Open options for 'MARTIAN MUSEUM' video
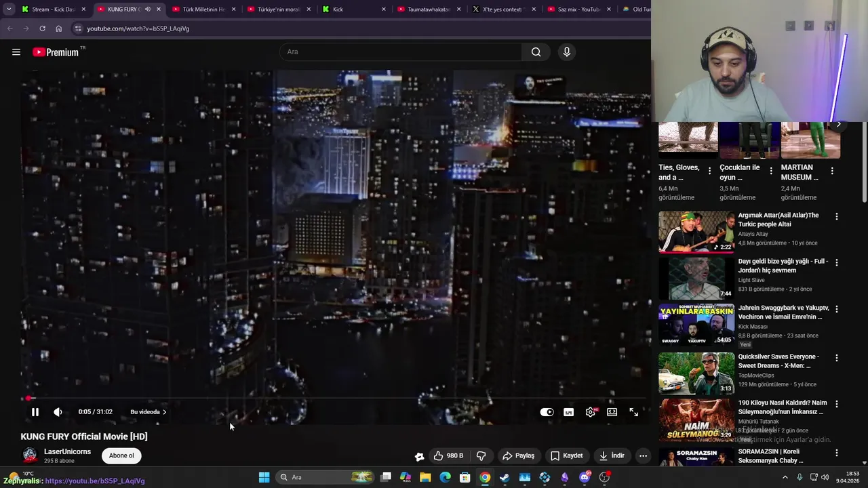The height and width of the screenshot is (488, 868). (x=832, y=171)
